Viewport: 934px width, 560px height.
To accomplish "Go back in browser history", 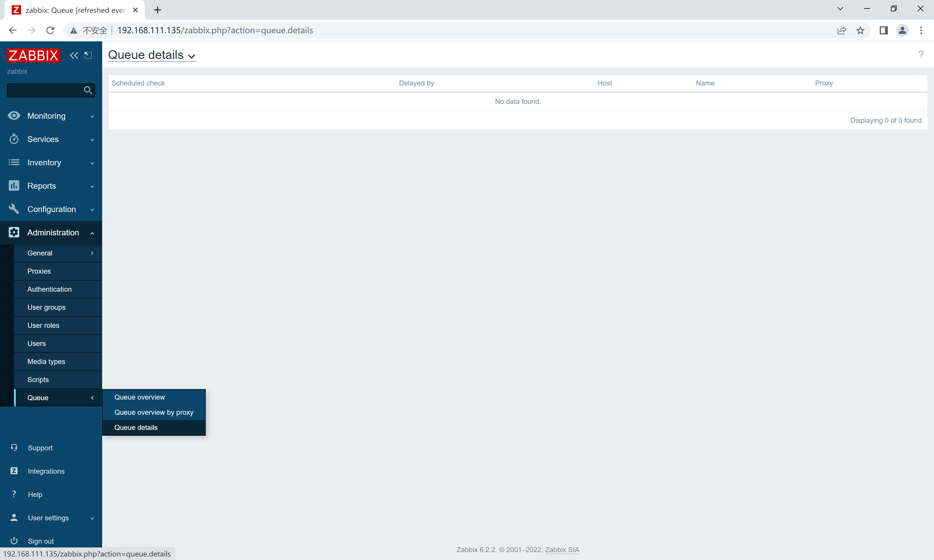I will [13, 30].
